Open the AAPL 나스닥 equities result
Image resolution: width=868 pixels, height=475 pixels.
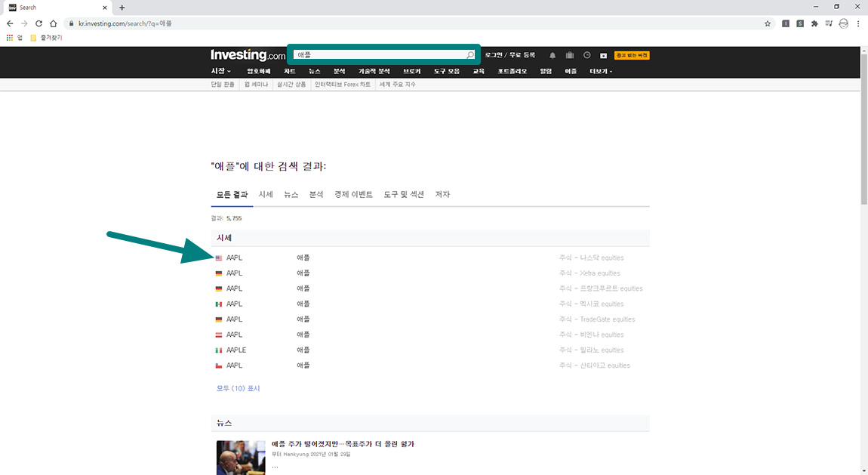(x=430, y=258)
